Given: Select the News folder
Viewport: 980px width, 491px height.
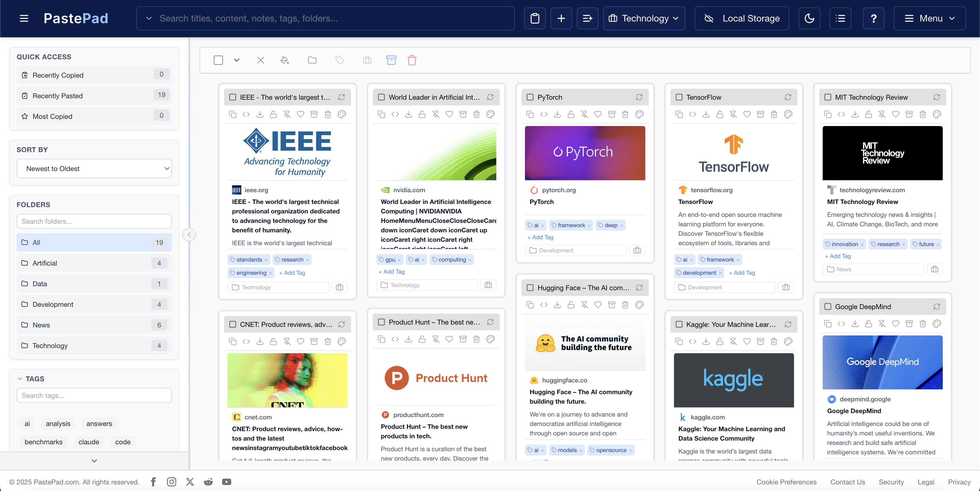Looking at the screenshot, I should [x=94, y=325].
